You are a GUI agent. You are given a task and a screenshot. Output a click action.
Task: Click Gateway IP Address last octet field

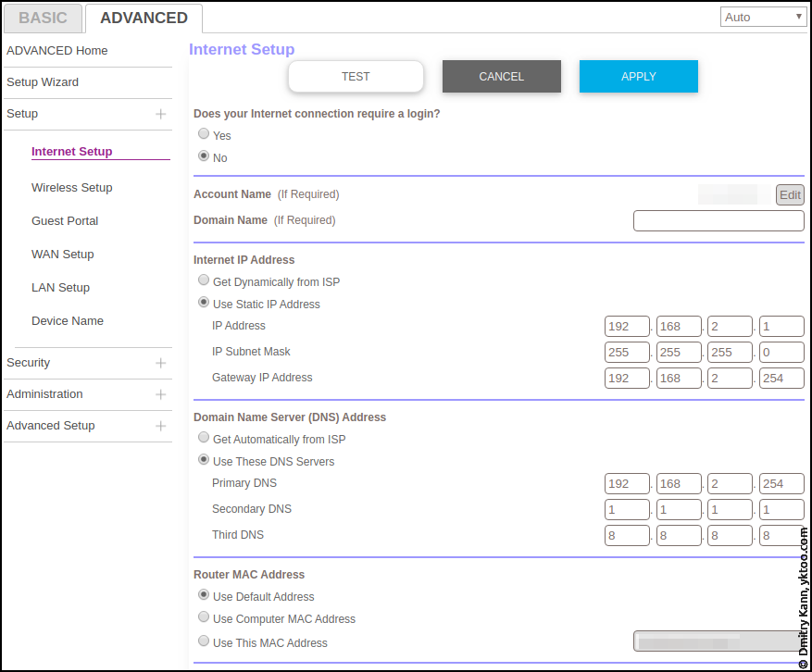pos(781,379)
